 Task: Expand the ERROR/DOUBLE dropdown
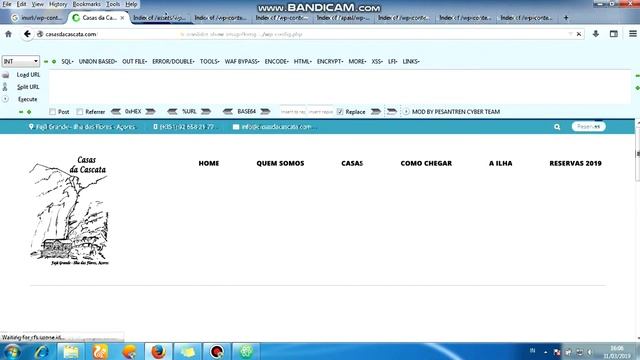173,61
